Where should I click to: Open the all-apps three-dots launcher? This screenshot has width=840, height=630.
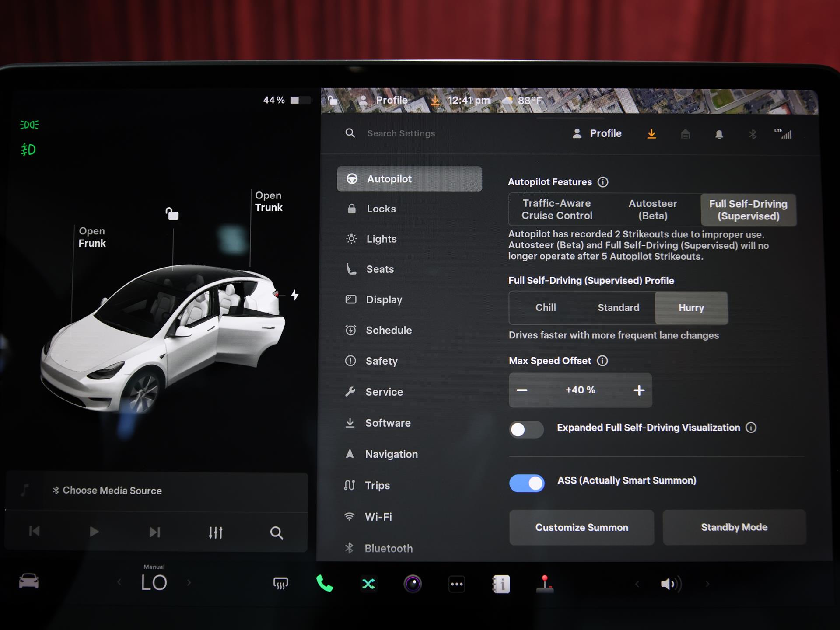pos(457,584)
